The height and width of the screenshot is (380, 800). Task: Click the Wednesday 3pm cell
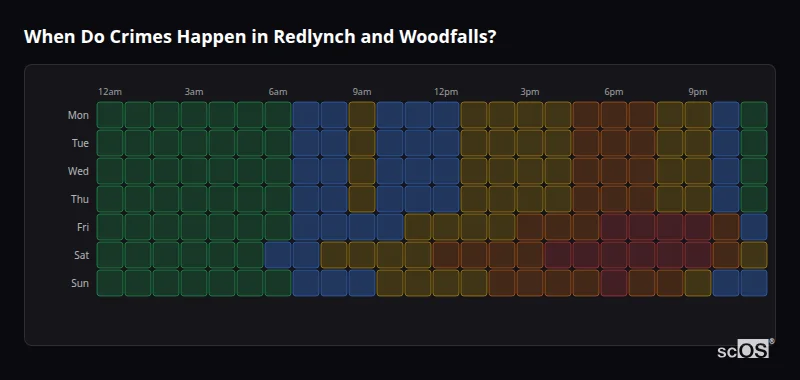530,171
